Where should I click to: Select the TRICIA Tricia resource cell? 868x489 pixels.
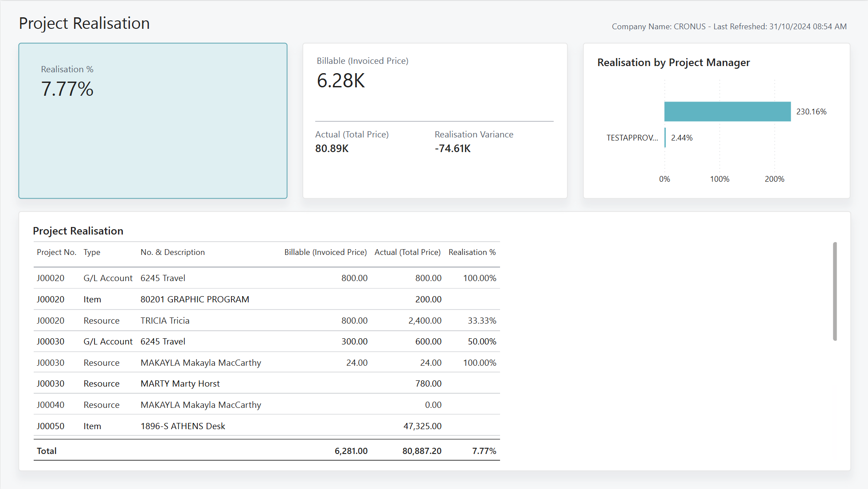click(165, 321)
